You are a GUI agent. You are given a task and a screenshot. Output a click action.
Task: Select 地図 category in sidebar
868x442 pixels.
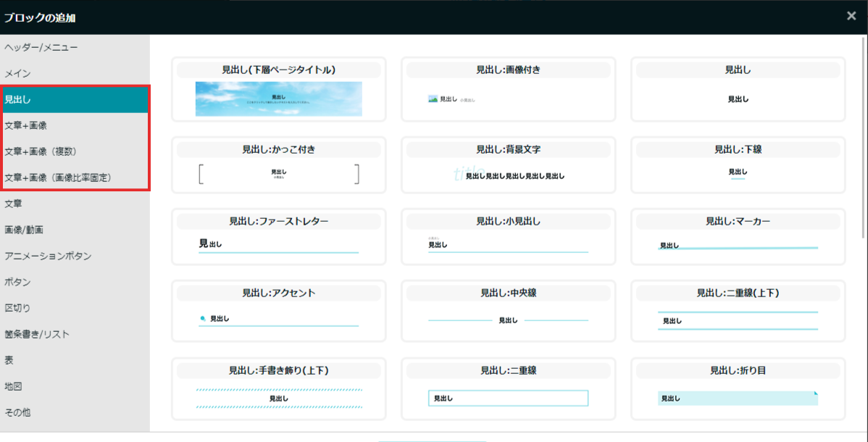tap(75, 386)
